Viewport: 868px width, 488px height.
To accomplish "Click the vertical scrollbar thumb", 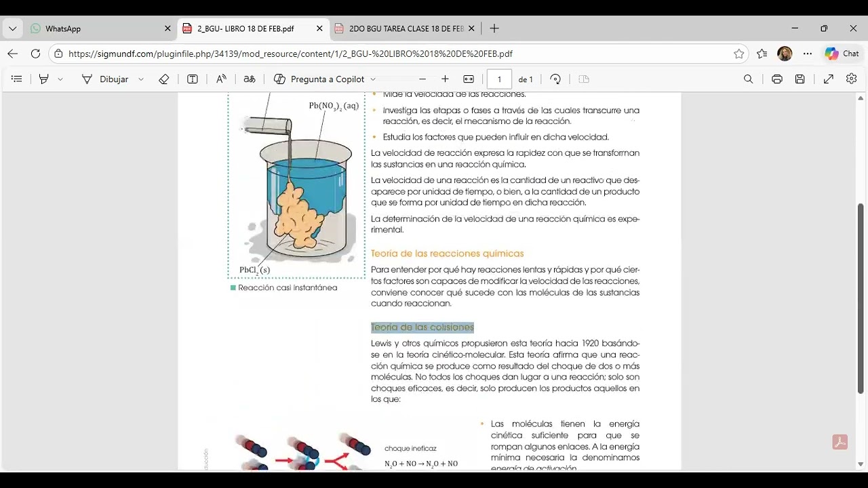I will (861, 297).
